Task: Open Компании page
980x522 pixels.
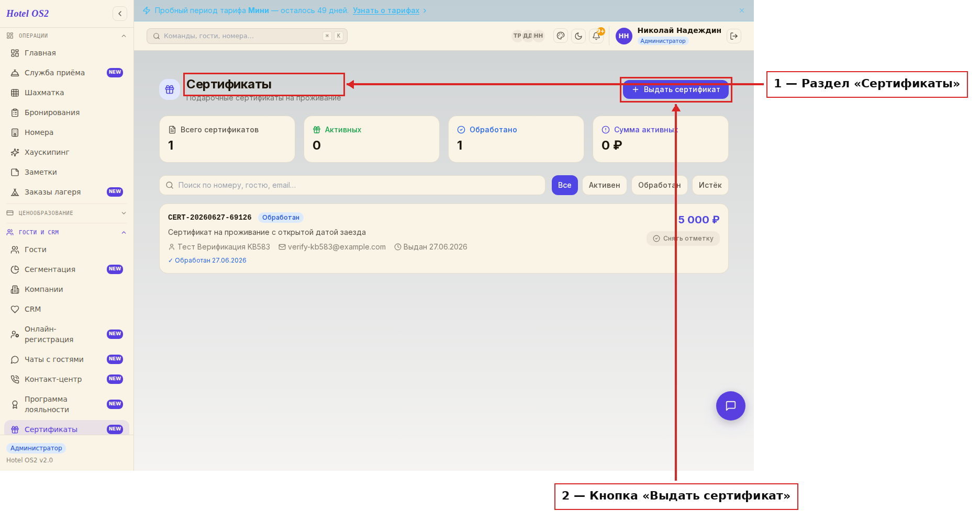Action: 66,289
